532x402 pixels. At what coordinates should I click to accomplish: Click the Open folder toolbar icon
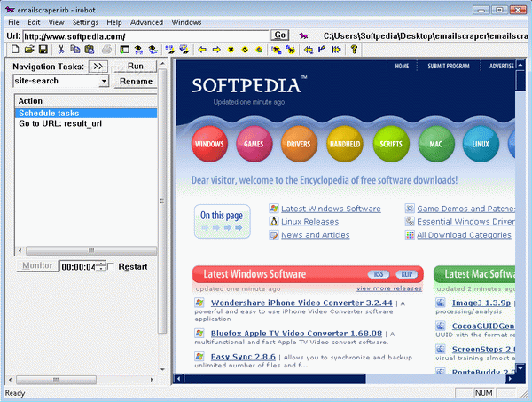[x=28, y=50]
